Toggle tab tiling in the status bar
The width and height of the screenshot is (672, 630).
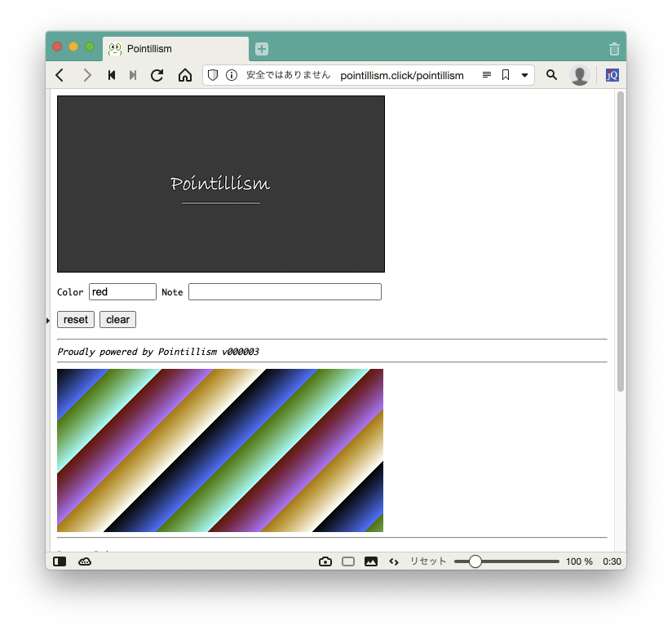coord(348,561)
